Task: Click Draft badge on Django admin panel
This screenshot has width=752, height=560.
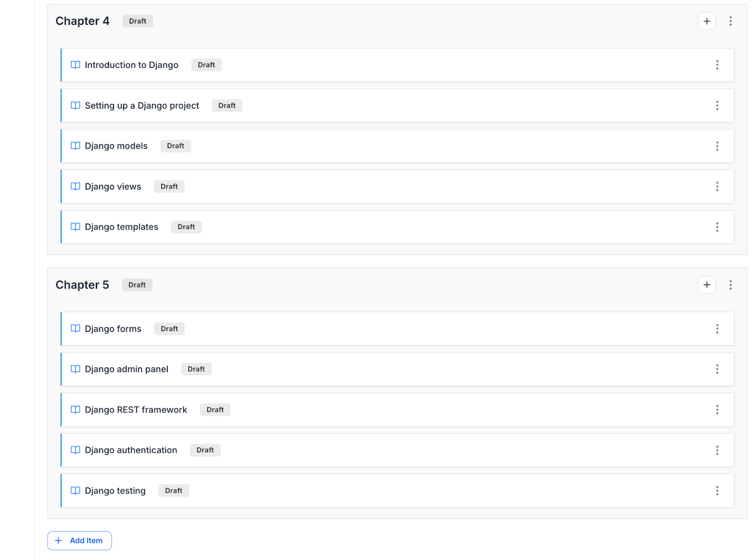Action: (x=196, y=369)
